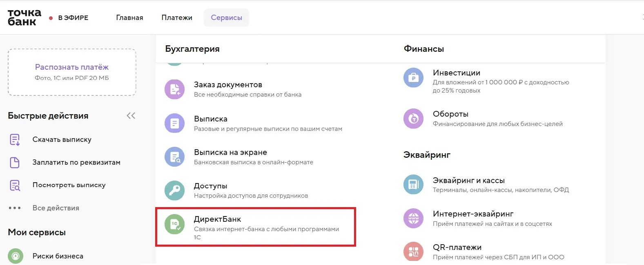
Task: Expand Все действия with three dots
Action: [x=15, y=208]
